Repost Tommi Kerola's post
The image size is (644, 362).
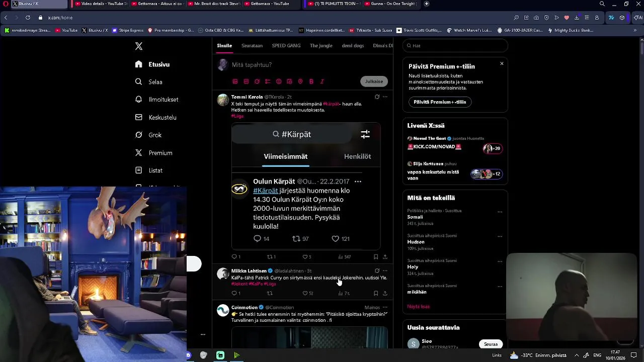[x=271, y=257]
